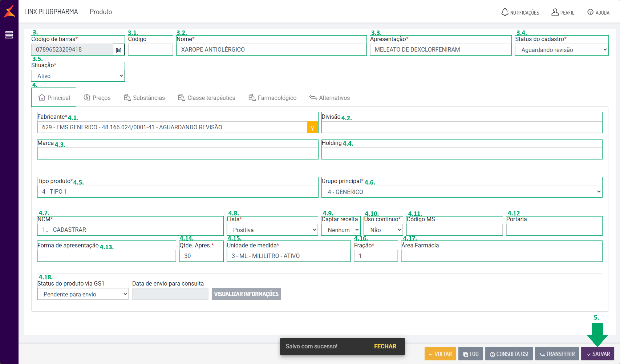Viewport: 620px width, 364px height.
Task: Click the Data de envio para consulta field
Action: click(170, 294)
